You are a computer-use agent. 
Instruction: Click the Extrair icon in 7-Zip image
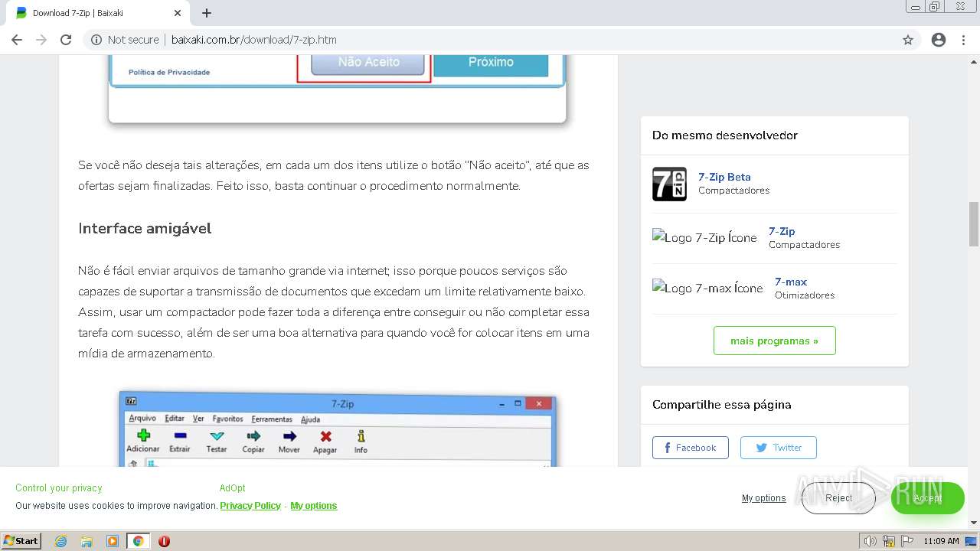pyautogui.click(x=180, y=442)
